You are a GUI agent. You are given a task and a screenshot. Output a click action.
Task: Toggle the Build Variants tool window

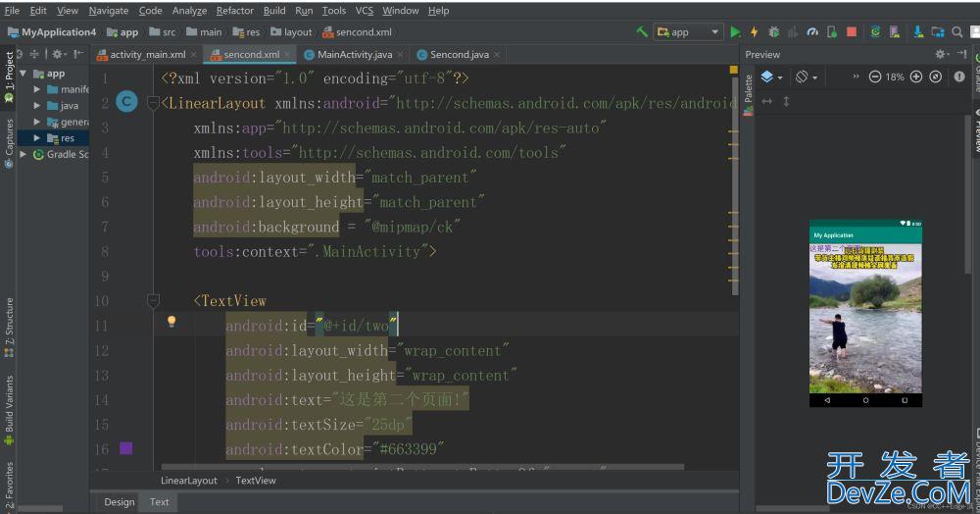[x=9, y=409]
